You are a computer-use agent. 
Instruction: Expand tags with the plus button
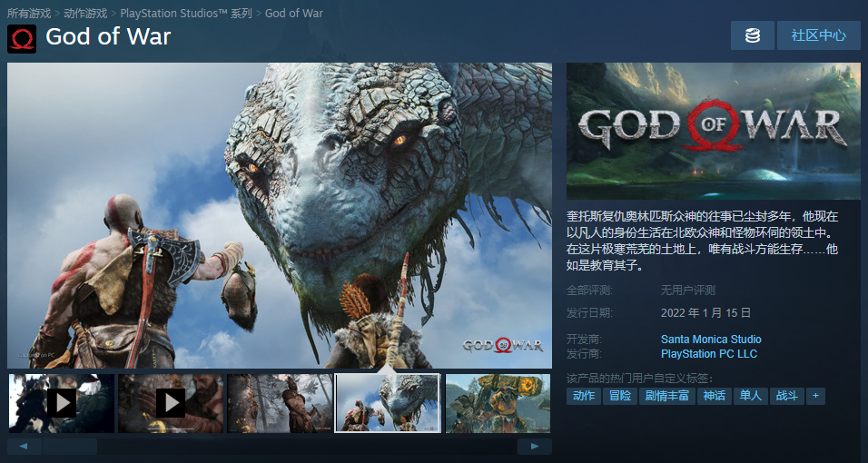(815, 396)
